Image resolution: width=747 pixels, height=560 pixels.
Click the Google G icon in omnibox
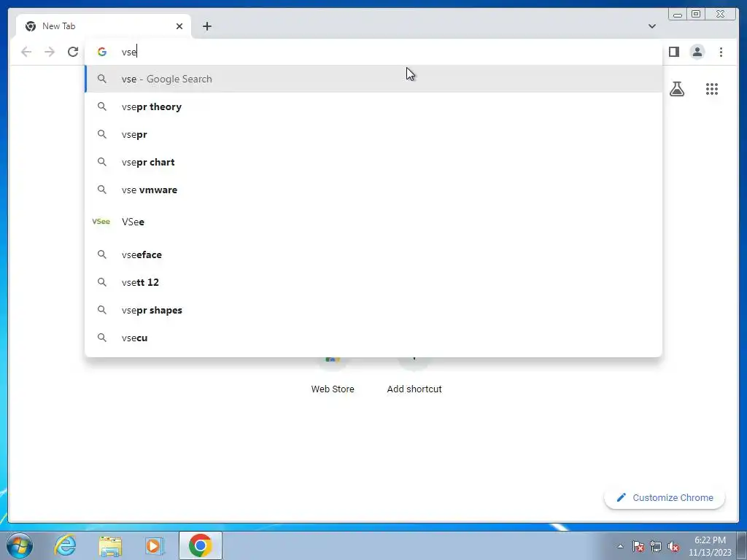click(102, 52)
